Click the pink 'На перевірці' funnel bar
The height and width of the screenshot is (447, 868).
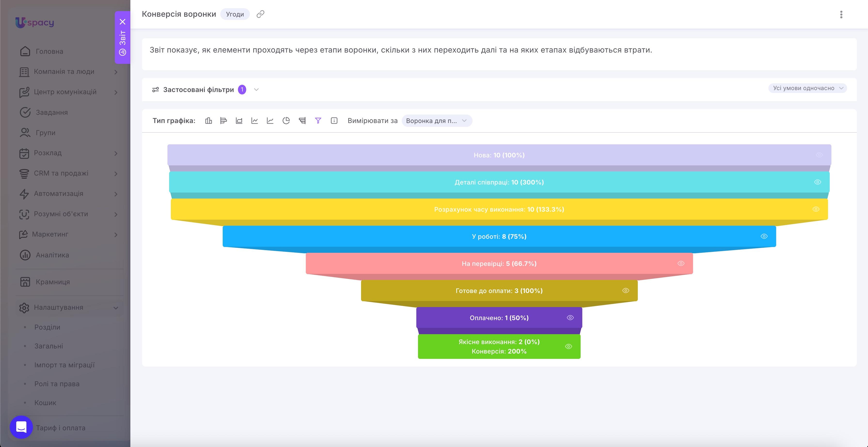499,263
